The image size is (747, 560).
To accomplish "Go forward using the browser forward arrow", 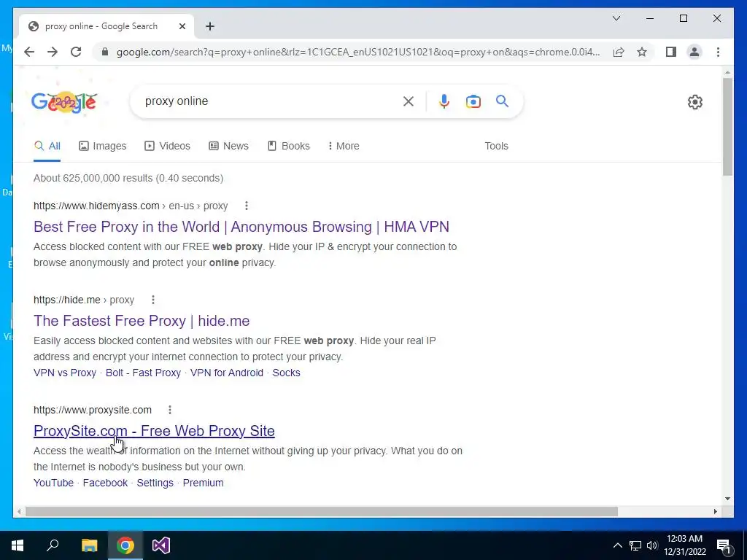I will (x=53, y=52).
